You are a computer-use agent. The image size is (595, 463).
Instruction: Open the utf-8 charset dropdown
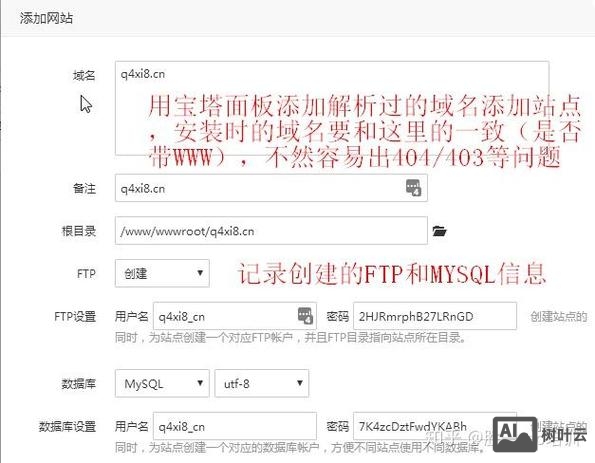pyautogui.click(x=262, y=383)
